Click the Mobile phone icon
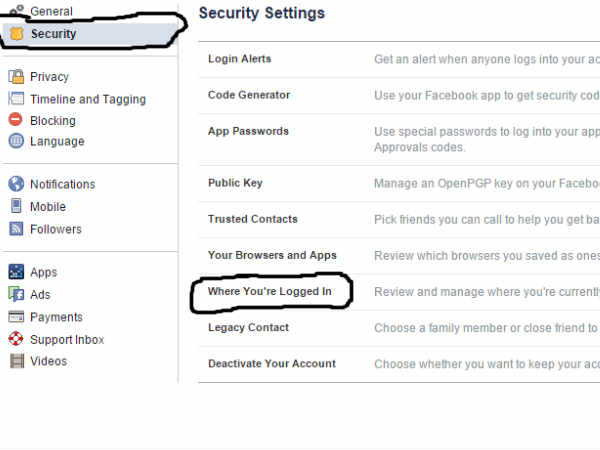The image size is (600, 450). tap(16, 206)
